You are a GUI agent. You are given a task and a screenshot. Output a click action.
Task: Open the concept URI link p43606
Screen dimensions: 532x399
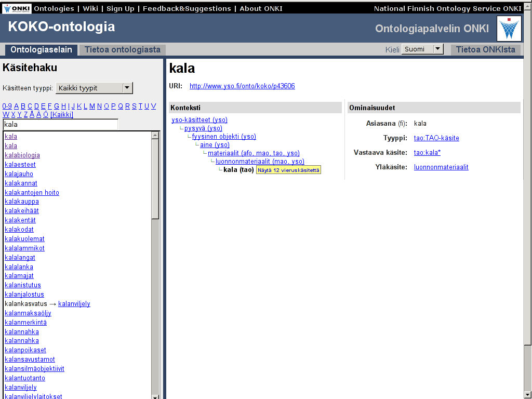click(242, 86)
